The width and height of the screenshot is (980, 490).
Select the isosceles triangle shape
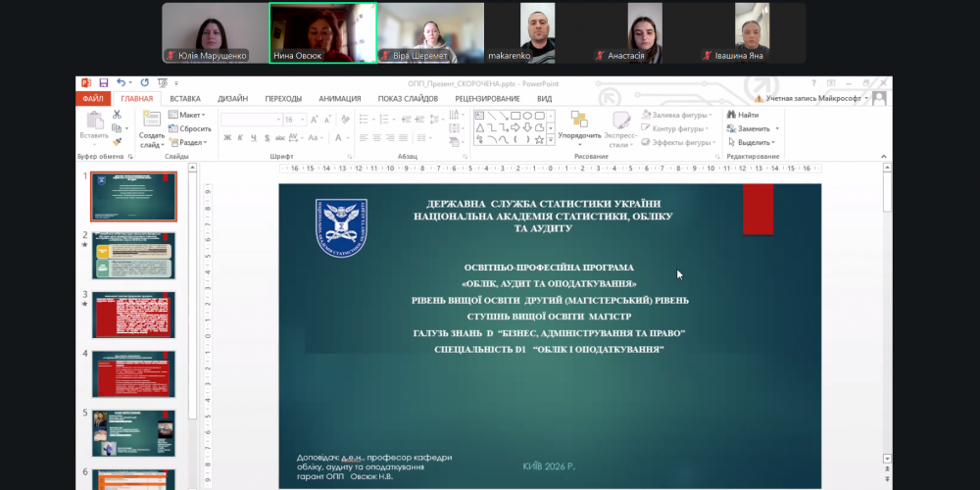coord(479,127)
